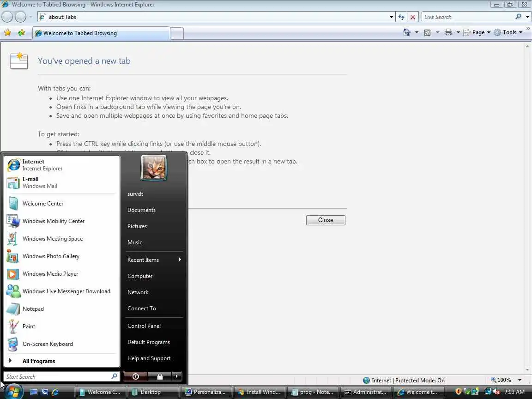This screenshot has height=399, width=532.
Task: Click the volume muted tray icon
Action: pos(497,392)
